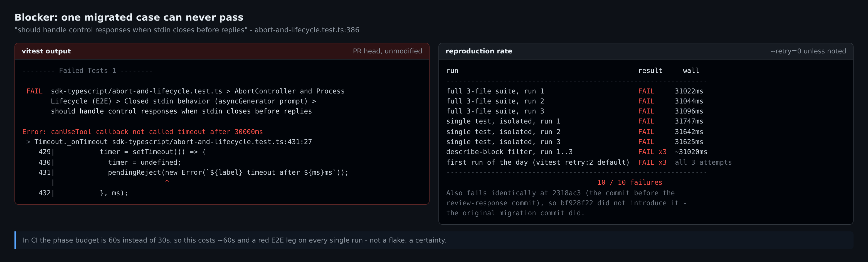Click the 'full 3-file suite, run 2' row
868x262 pixels.
pyautogui.click(x=575, y=101)
